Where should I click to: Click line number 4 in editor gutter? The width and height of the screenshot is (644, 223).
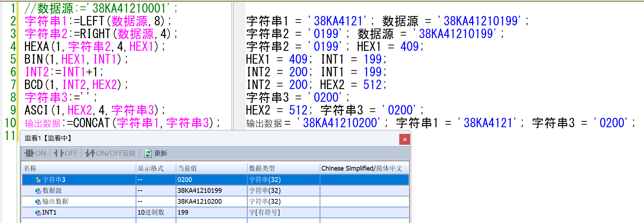click(13, 47)
